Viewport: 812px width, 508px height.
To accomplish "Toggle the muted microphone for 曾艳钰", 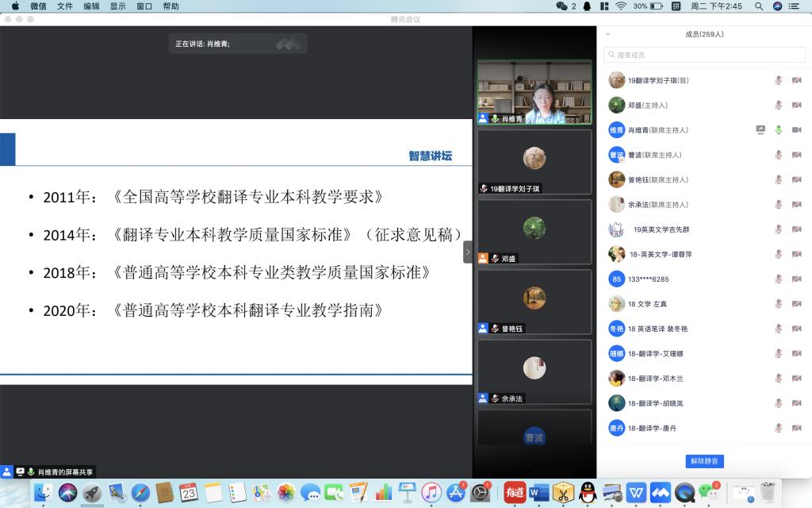I will [x=779, y=179].
